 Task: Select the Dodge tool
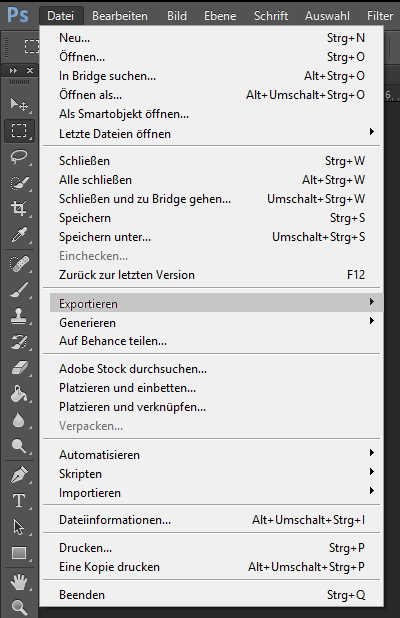tap(19, 446)
